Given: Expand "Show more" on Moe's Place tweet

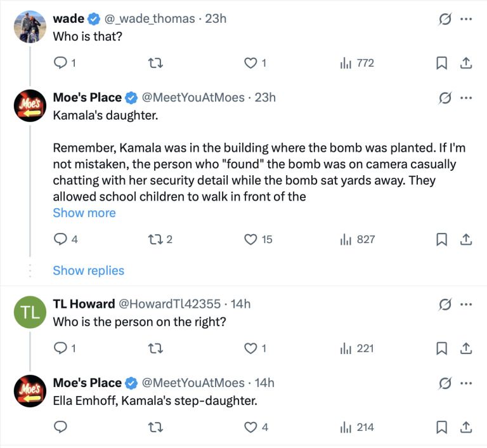Looking at the screenshot, I should pyautogui.click(x=84, y=213).
